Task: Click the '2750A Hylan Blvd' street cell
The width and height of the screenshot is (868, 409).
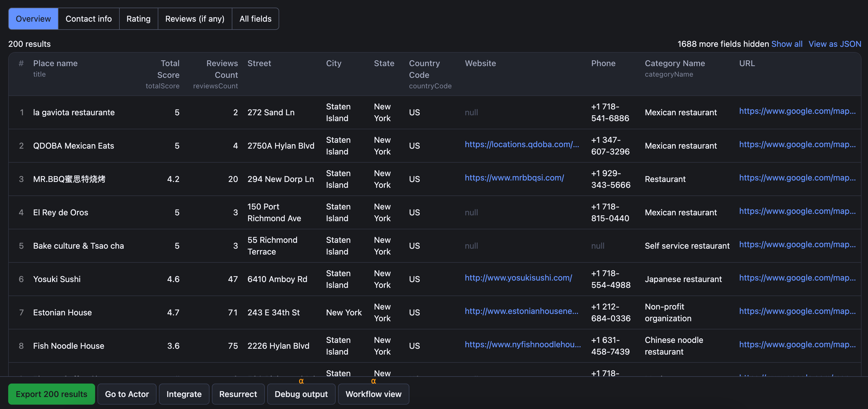Action: (x=281, y=146)
